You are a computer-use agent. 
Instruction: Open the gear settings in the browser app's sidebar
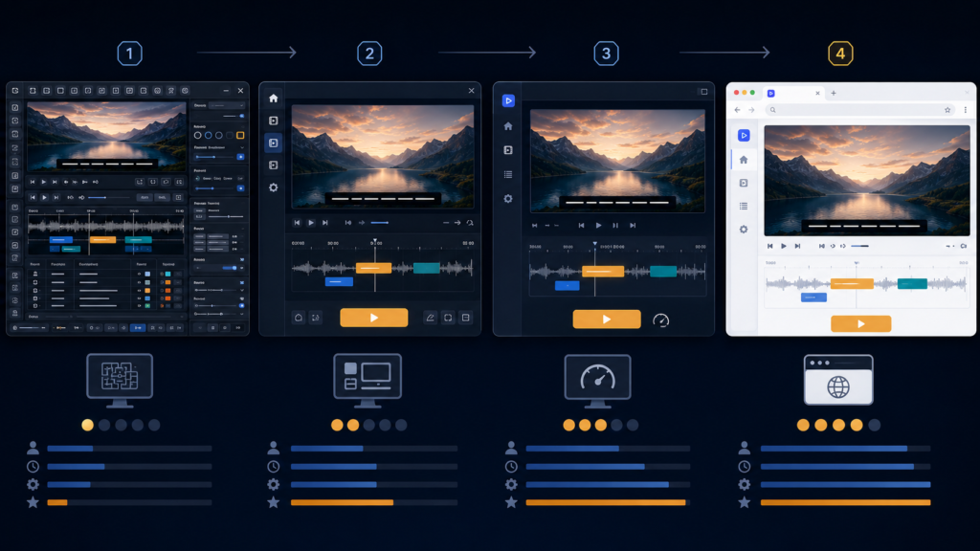(x=744, y=230)
